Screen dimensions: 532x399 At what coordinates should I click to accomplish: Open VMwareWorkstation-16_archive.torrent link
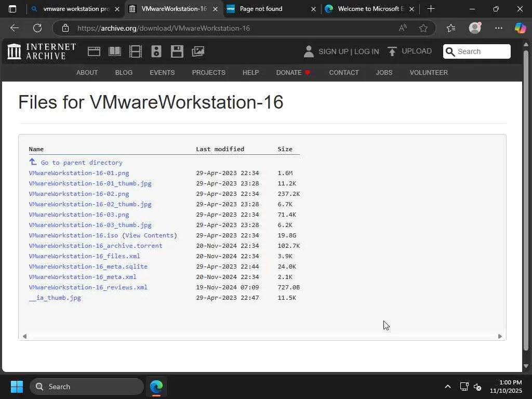pos(96,246)
